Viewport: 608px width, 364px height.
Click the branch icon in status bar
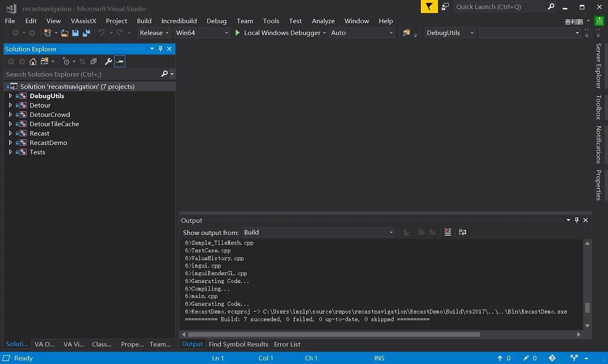pos(574,358)
